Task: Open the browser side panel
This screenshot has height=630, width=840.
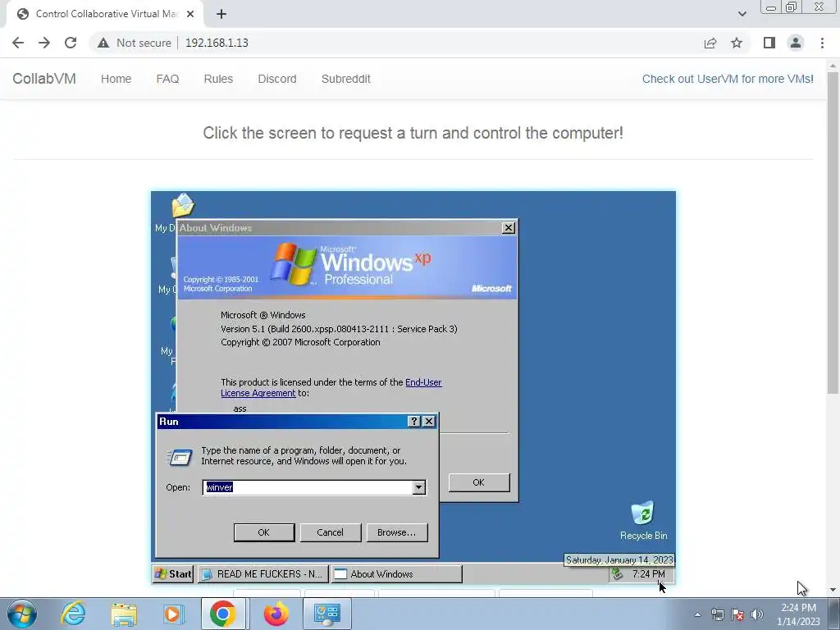Action: [769, 43]
